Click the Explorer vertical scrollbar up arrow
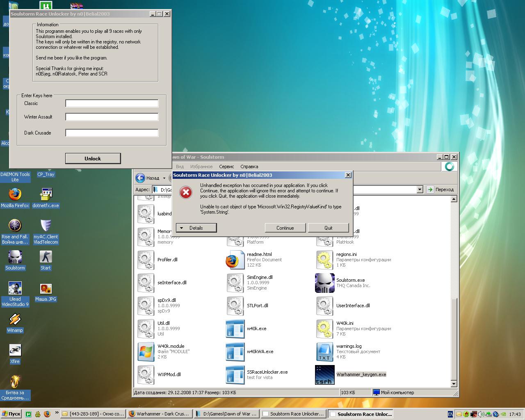 click(x=454, y=199)
